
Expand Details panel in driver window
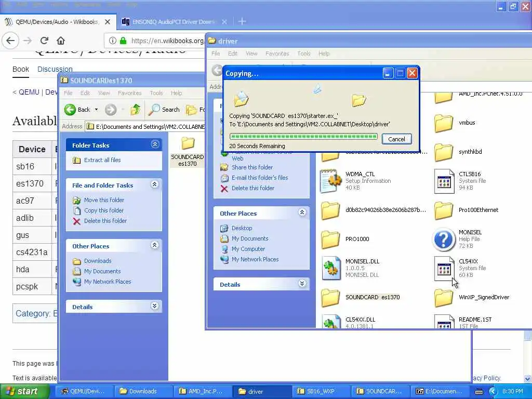click(302, 284)
